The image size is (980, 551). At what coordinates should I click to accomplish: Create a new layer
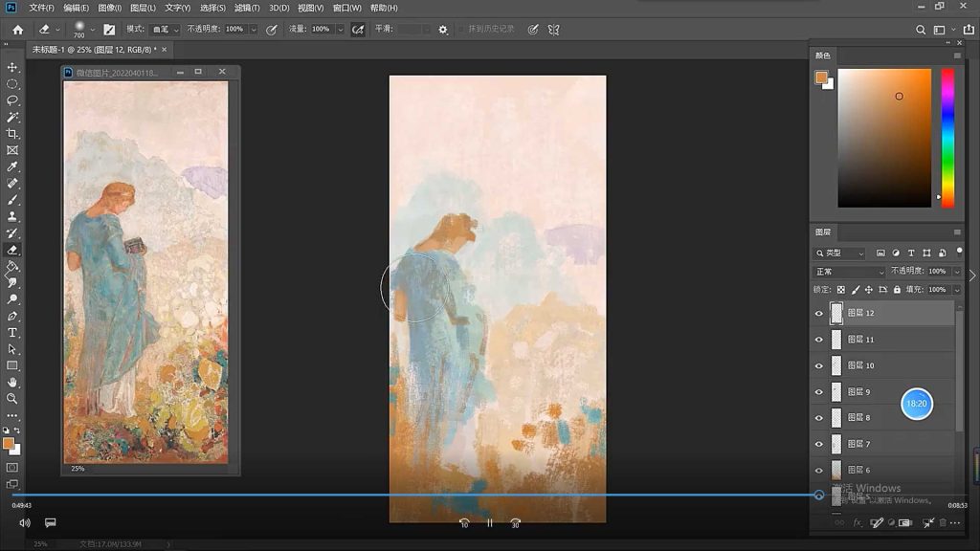pyautogui.click(x=924, y=522)
